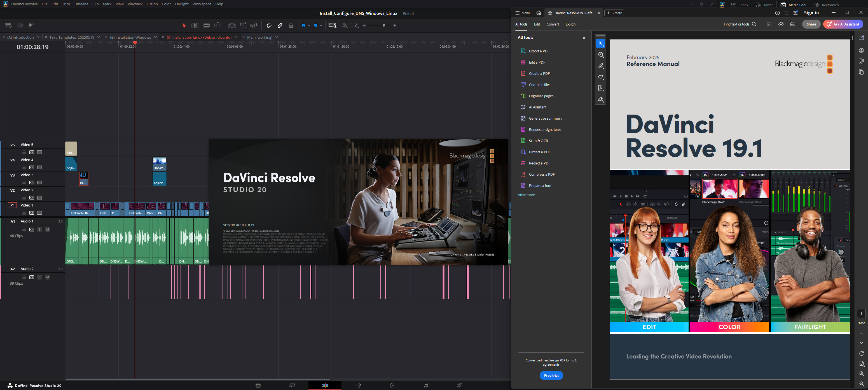Image resolution: width=868 pixels, height=390 pixels.
Task: Open Media Pool panel button
Action: coord(793,5)
